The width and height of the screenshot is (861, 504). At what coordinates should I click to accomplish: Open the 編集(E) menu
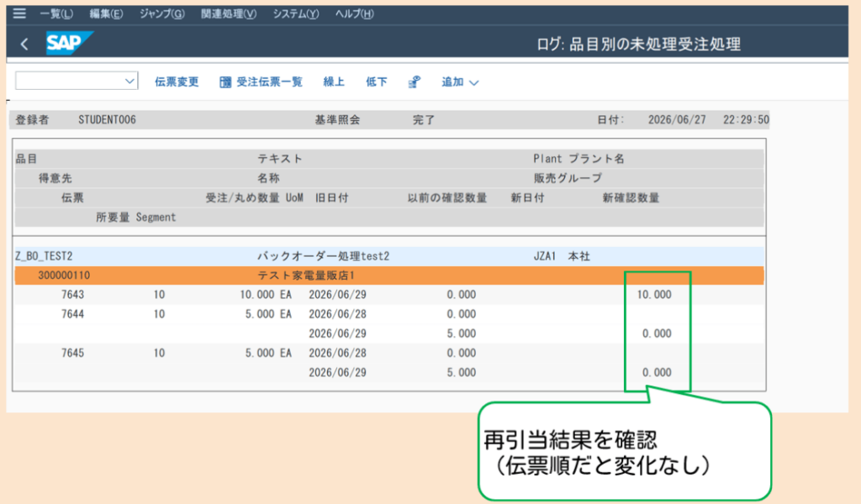pyautogui.click(x=106, y=13)
